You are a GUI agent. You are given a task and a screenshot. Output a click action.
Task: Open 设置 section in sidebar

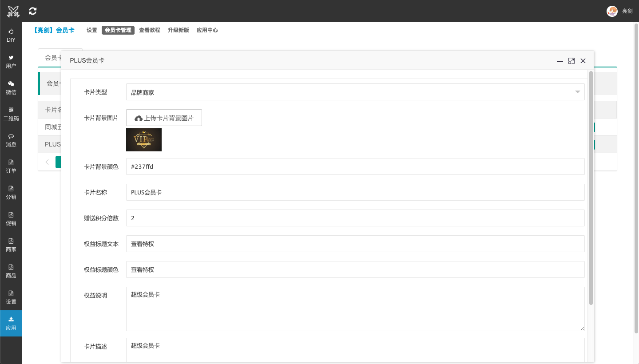coord(11,297)
